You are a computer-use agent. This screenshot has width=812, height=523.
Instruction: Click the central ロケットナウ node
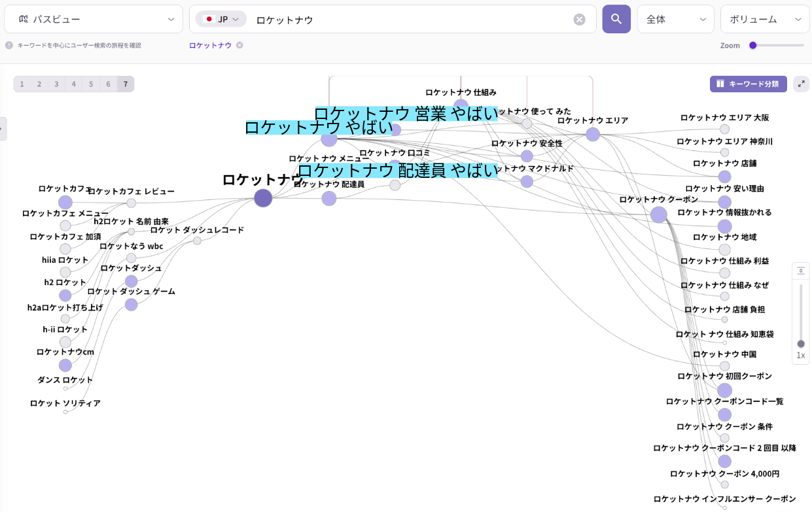263,198
